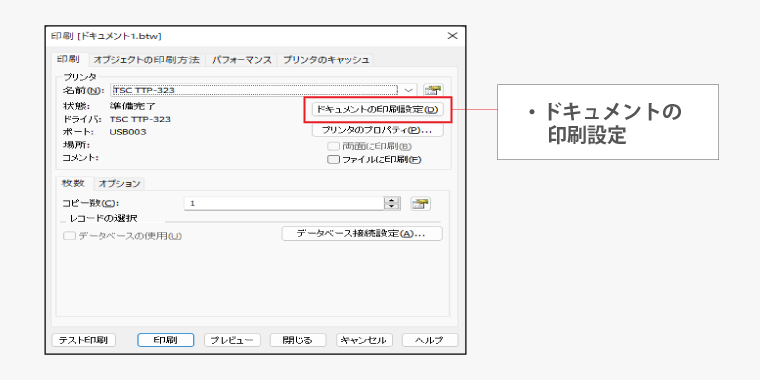Click the USB003 port value
760x380 pixels.
point(128,132)
